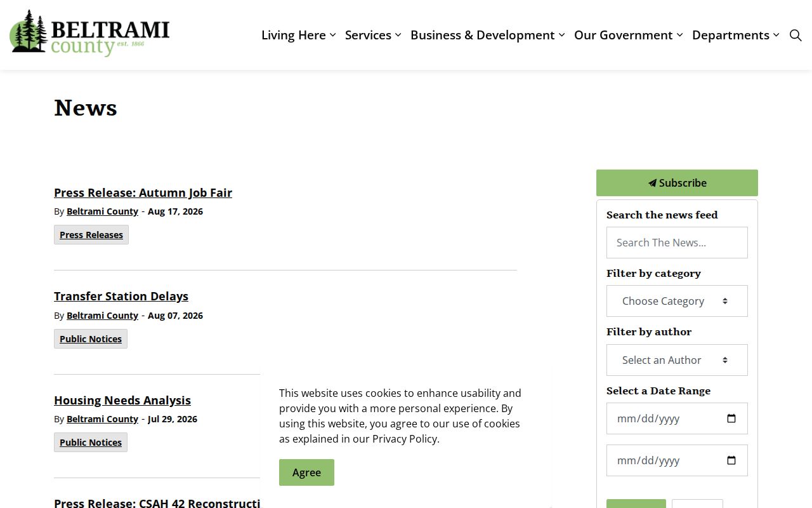812x508 pixels.
Task: Click Beltrami County author link dated Jul 29, 2026
Action: point(102,419)
